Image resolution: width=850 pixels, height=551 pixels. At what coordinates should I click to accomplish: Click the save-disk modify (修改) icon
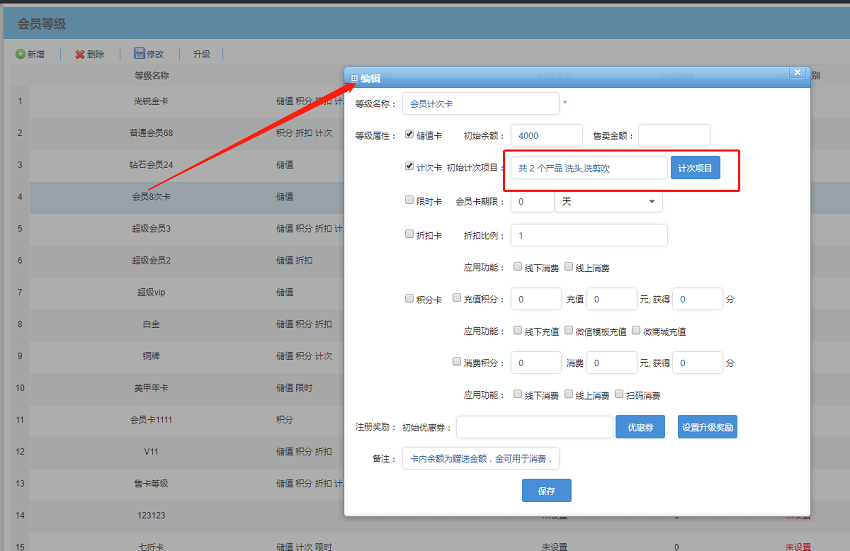pyautogui.click(x=139, y=53)
